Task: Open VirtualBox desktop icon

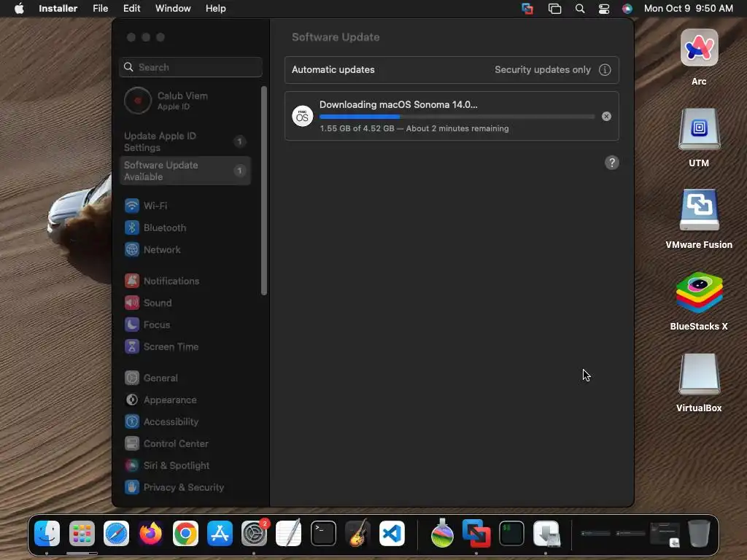Action: pos(699,374)
